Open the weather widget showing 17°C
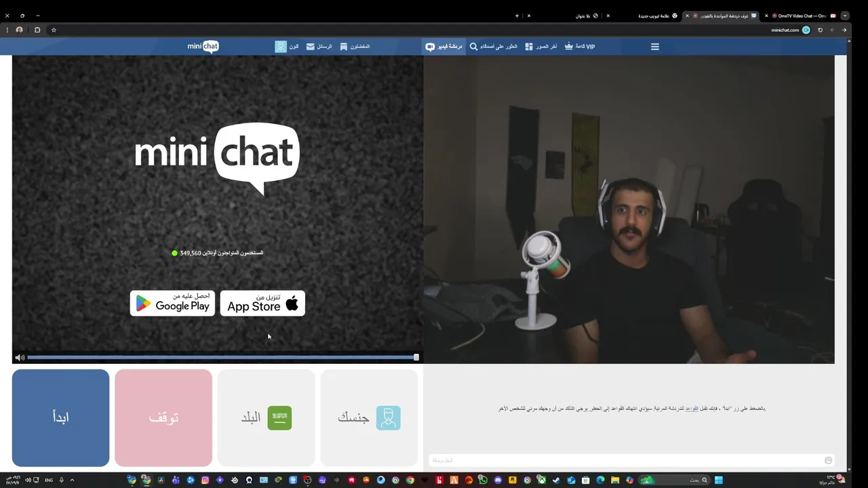Viewport: 868px width, 488px height. [x=831, y=480]
